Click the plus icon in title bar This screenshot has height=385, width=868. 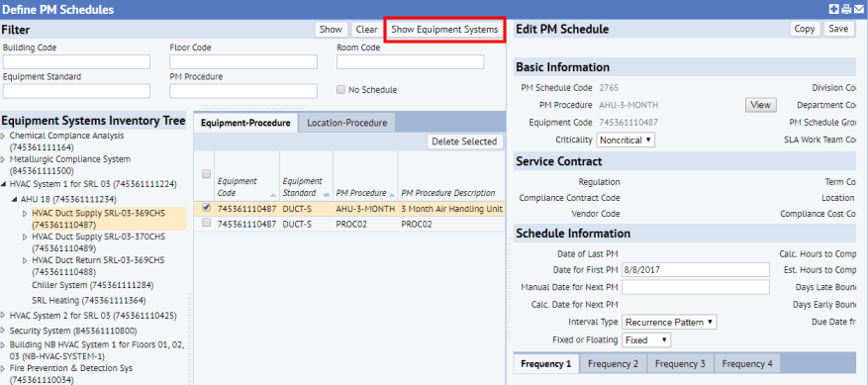[834, 9]
